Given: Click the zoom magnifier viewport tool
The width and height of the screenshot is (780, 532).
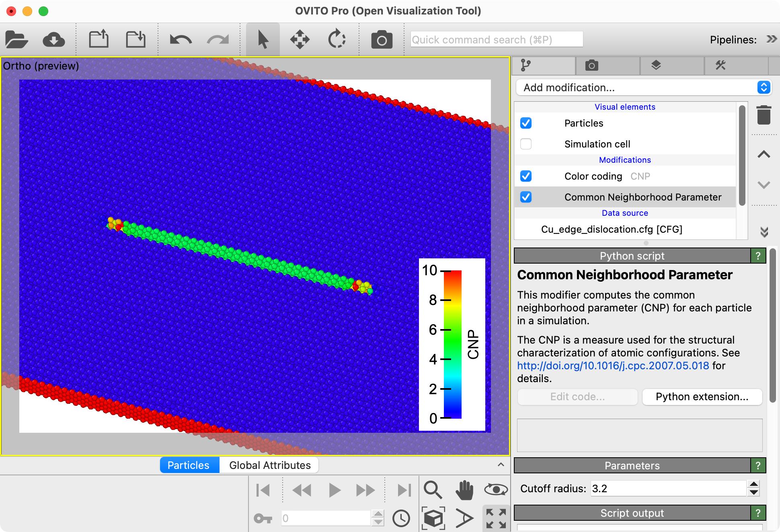Looking at the screenshot, I should 433,490.
